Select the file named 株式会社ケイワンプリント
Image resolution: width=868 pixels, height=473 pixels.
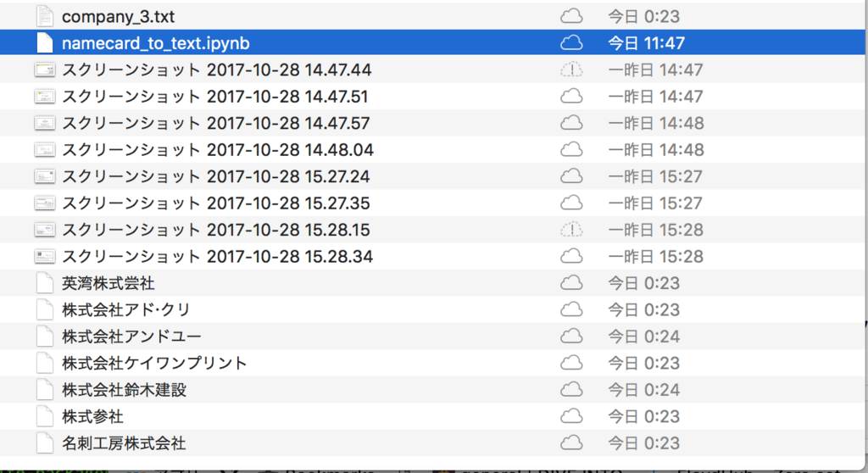click(154, 363)
